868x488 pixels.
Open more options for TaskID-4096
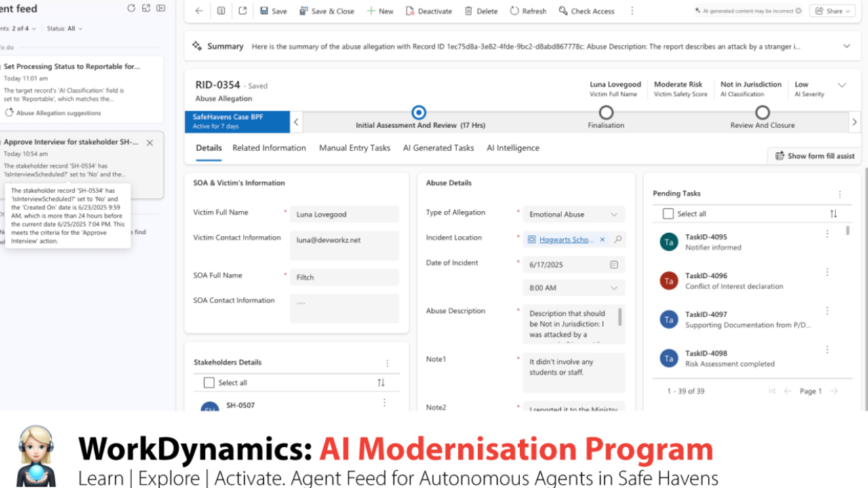click(x=827, y=272)
